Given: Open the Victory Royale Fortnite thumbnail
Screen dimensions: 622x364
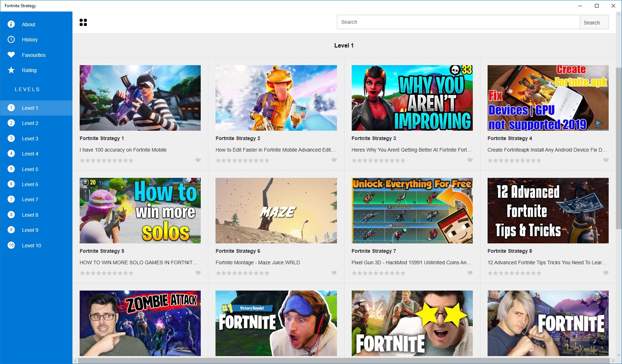Looking at the screenshot, I should tap(276, 323).
